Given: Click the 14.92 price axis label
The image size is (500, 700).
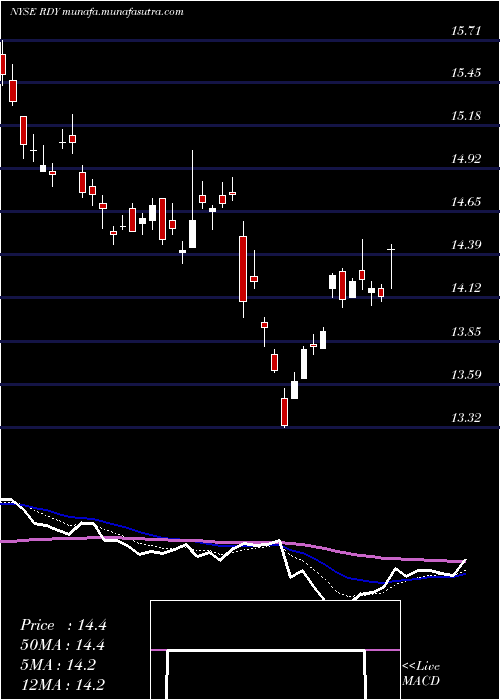Looking at the screenshot, I should (466, 159).
